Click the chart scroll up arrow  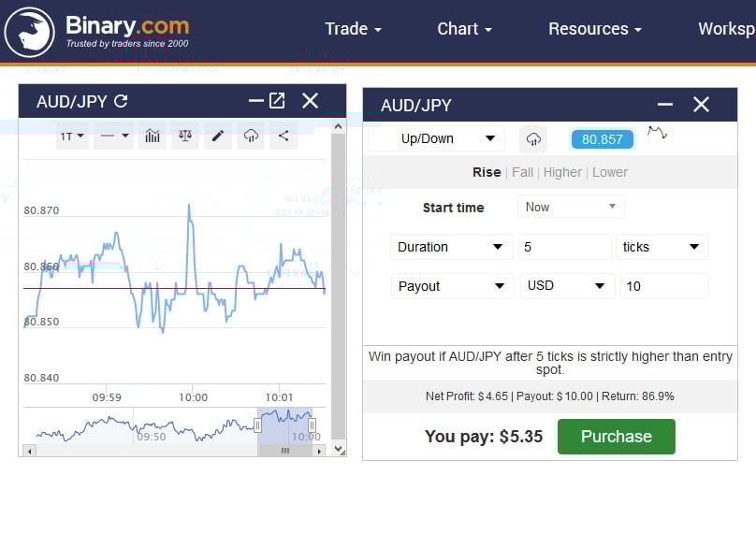pos(338,127)
